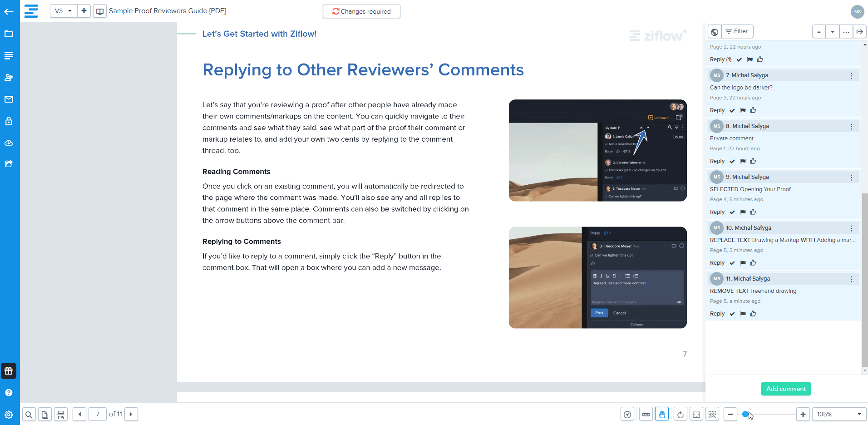Open the gift icon in left sidebar
868x425 pixels.
pos(9,371)
